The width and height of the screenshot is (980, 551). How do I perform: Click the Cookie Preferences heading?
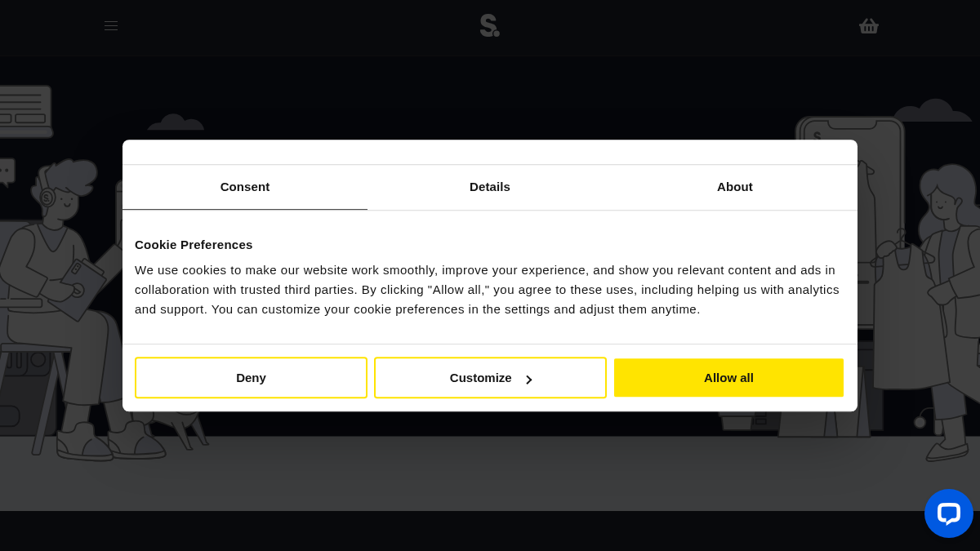(194, 245)
